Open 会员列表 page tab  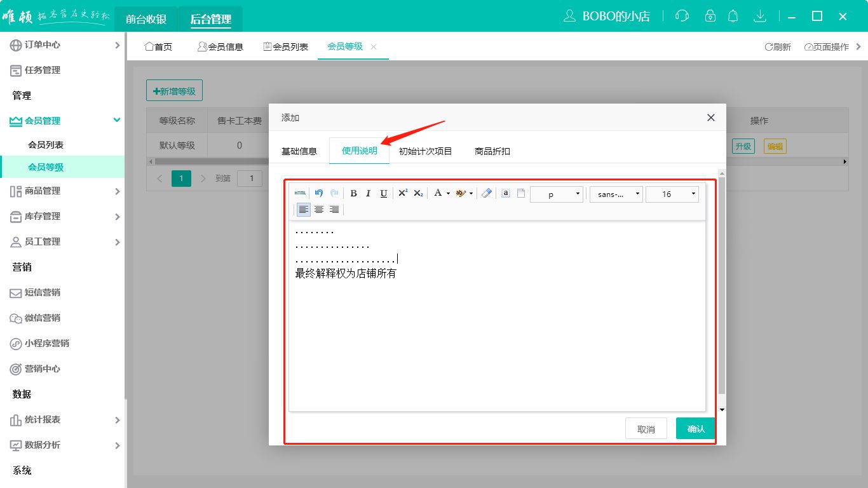tap(285, 46)
